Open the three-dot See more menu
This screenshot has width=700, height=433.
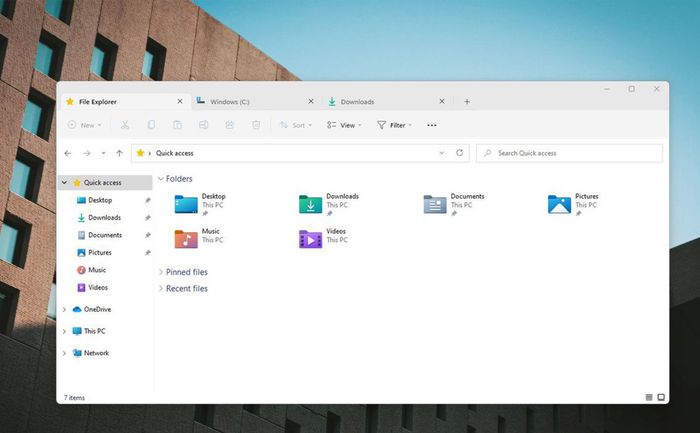coord(432,125)
